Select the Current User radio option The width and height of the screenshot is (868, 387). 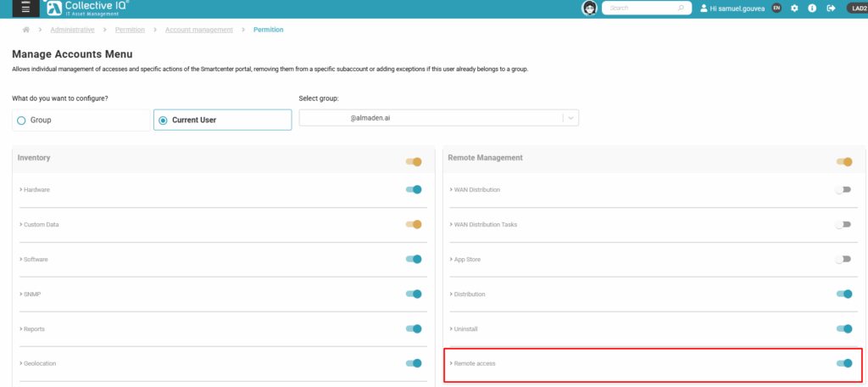223,120
